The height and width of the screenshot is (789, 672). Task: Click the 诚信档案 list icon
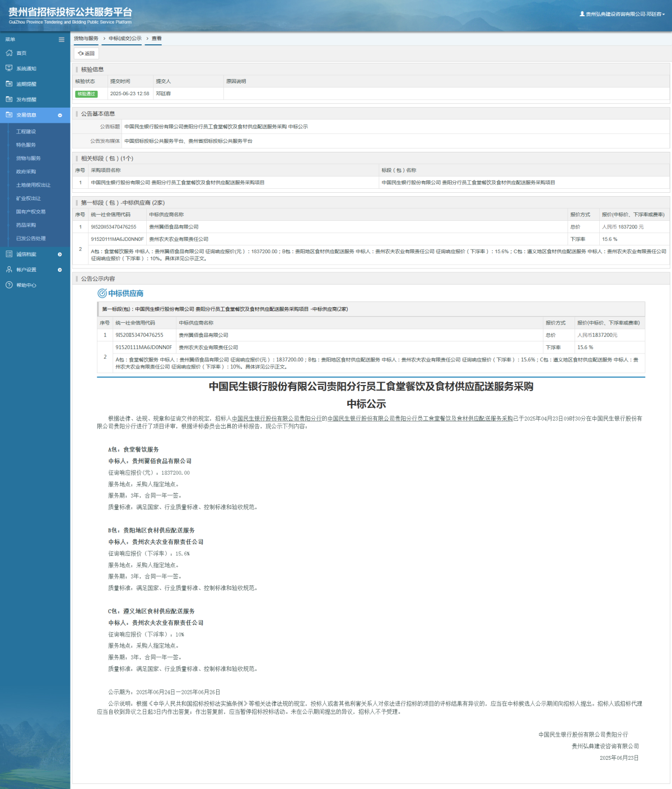click(9, 254)
